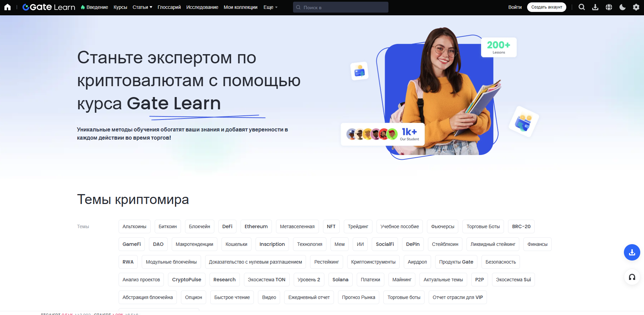This screenshot has width=644, height=315.
Task: Select the Inscription topic tag
Action: point(272,244)
